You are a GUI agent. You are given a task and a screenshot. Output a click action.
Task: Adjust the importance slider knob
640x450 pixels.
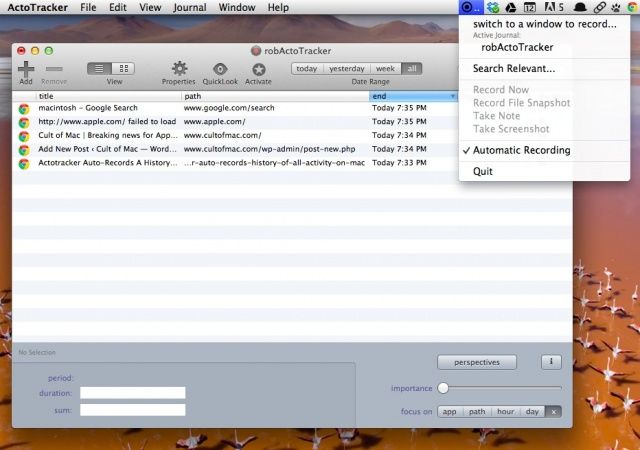click(x=443, y=388)
